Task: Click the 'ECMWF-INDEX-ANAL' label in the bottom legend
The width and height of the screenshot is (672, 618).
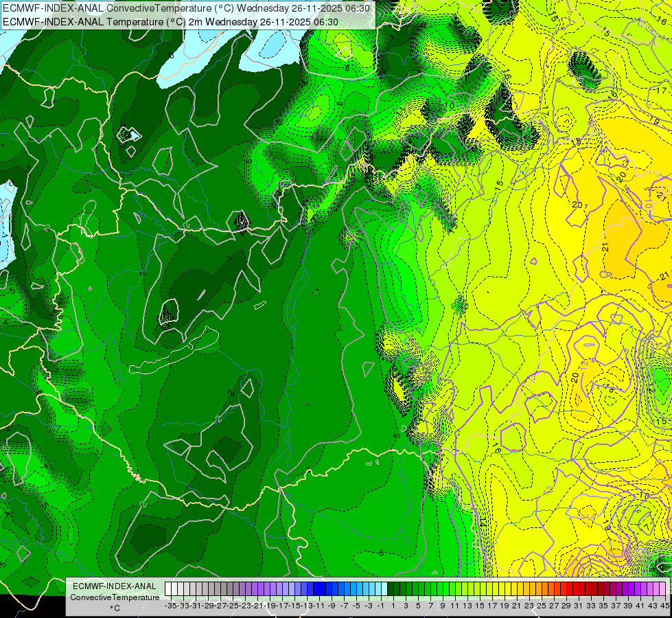Action: pos(115,586)
